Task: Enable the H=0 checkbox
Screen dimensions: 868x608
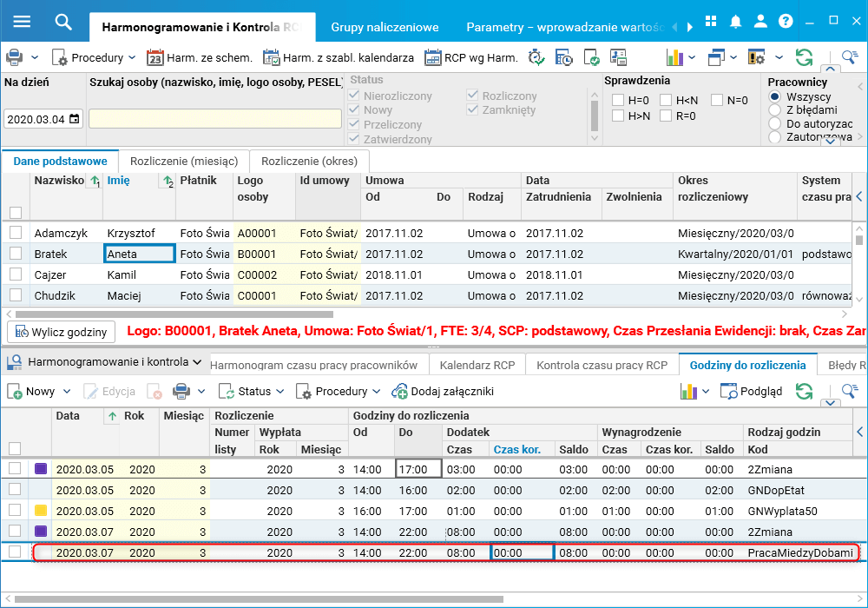Action: tap(618, 100)
